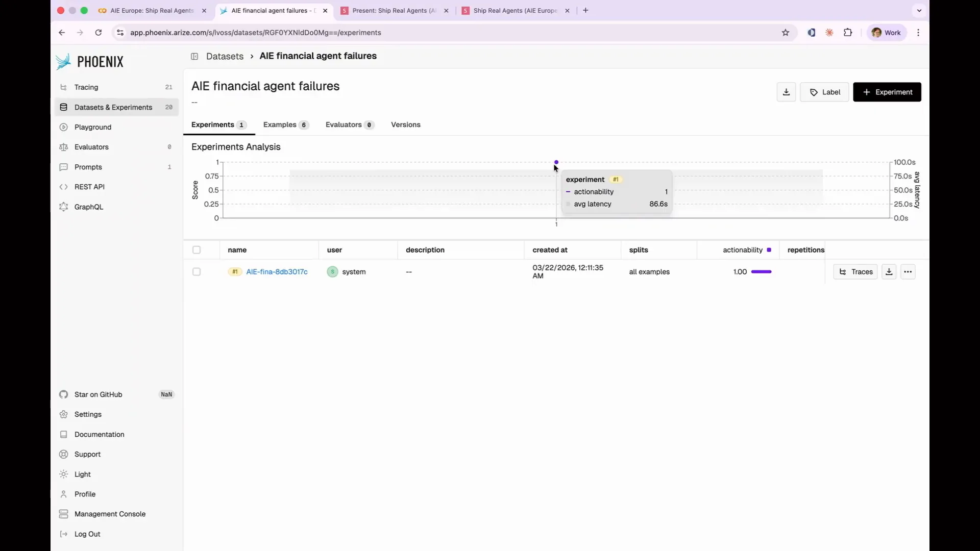980x551 pixels.
Task: Open Datasets & Experiments section
Action: [116, 107]
